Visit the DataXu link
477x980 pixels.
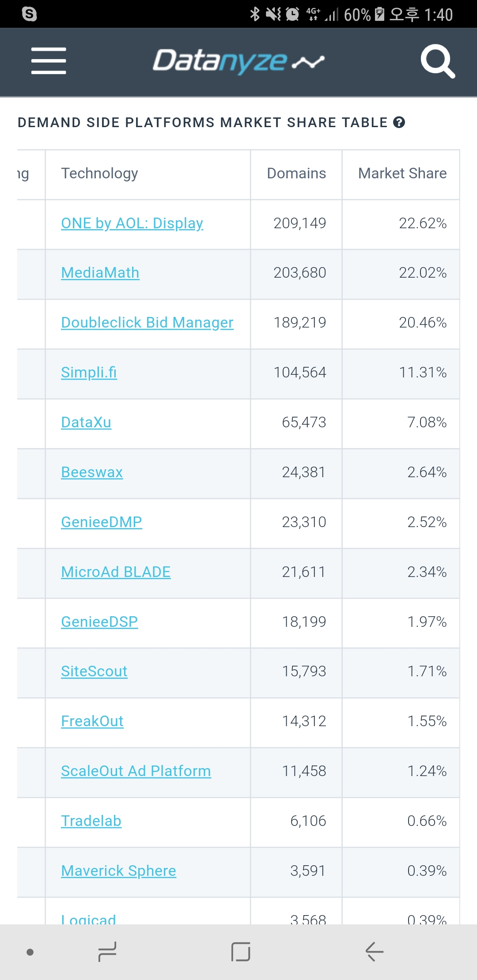tap(86, 422)
